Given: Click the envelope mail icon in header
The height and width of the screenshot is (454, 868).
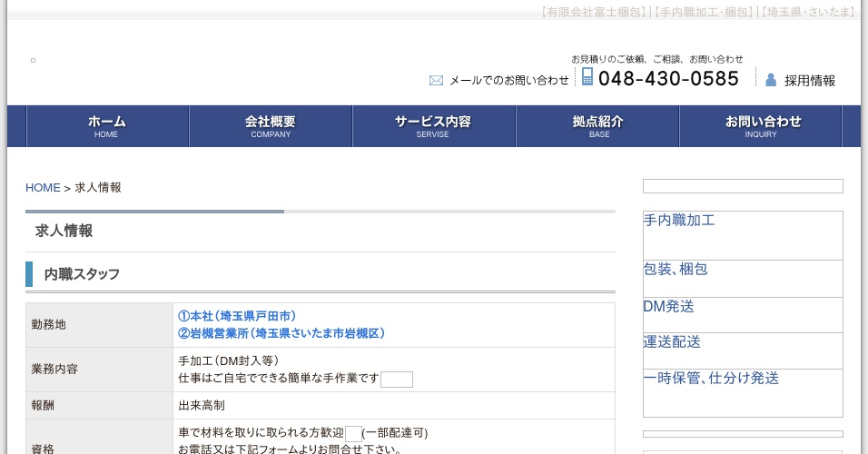Looking at the screenshot, I should (436, 80).
